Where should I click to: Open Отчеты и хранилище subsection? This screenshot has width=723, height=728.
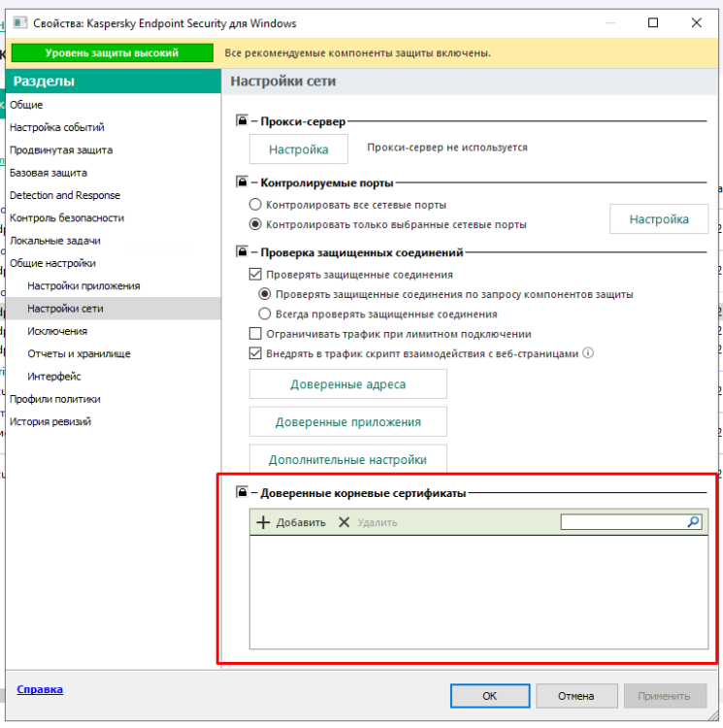[x=113, y=353]
